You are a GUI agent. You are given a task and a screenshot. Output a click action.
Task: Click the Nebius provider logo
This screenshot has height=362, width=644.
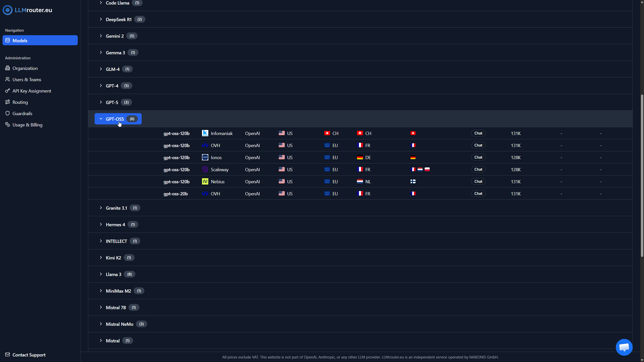[205, 182]
